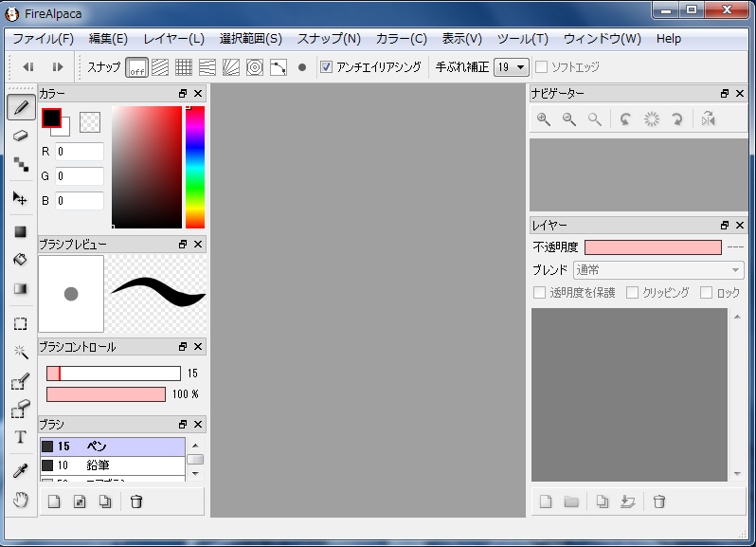This screenshot has width=756, height=547.
Task: Turn snap off with the off button
Action: [x=137, y=67]
